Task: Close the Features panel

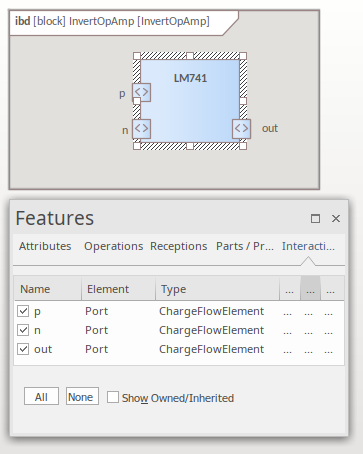Action: coord(336,219)
